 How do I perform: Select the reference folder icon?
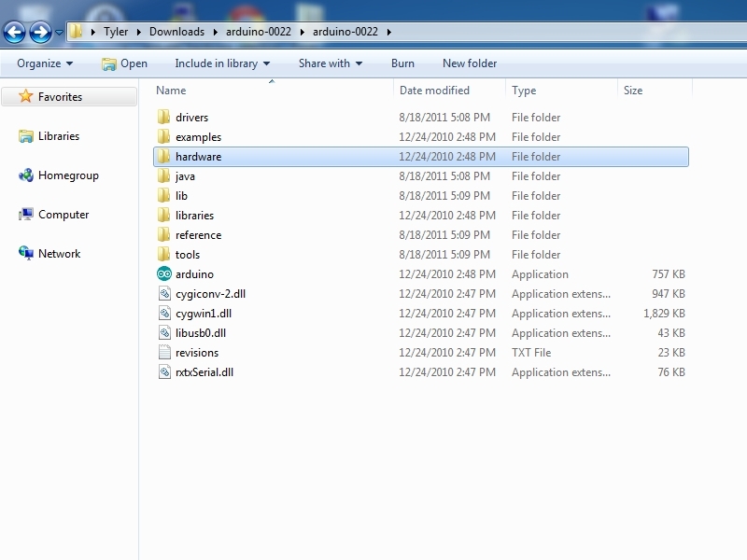163,234
